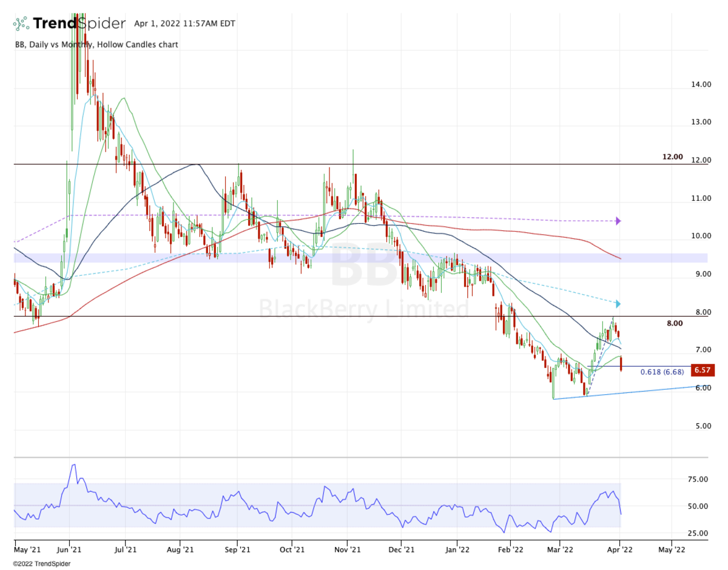
Task: Select the purple dashed arrow marker
Action: coord(617,221)
